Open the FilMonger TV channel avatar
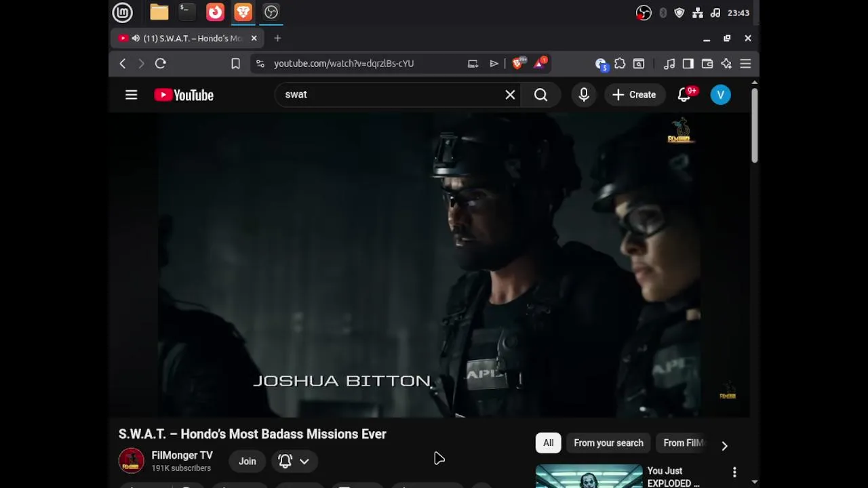Screen dimensions: 868x488 pyautogui.click(x=132, y=461)
